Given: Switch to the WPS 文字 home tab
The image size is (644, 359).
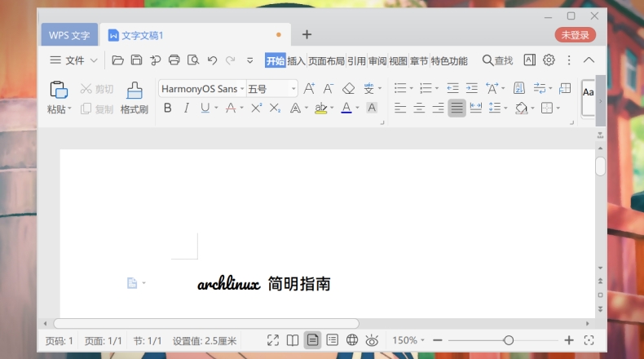Looking at the screenshot, I should (69, 35).
